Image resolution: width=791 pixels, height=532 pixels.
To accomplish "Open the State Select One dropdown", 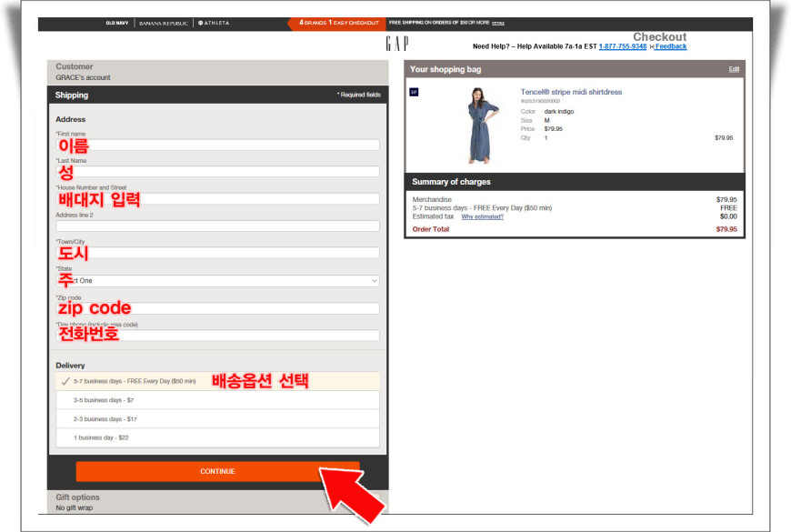I will [217, 281].
